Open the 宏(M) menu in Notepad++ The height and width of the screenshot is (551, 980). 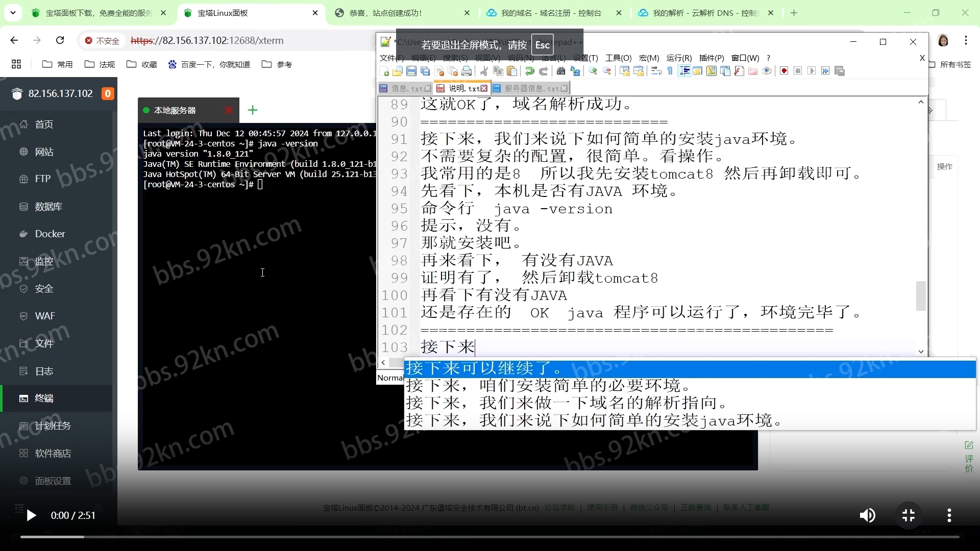coord(649,58)
